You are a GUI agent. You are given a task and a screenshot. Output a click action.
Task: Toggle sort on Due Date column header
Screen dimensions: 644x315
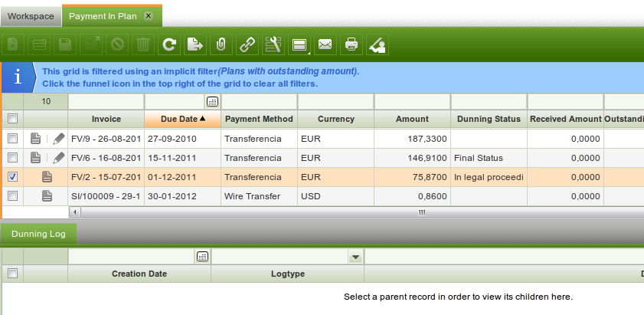click(183, 119)
